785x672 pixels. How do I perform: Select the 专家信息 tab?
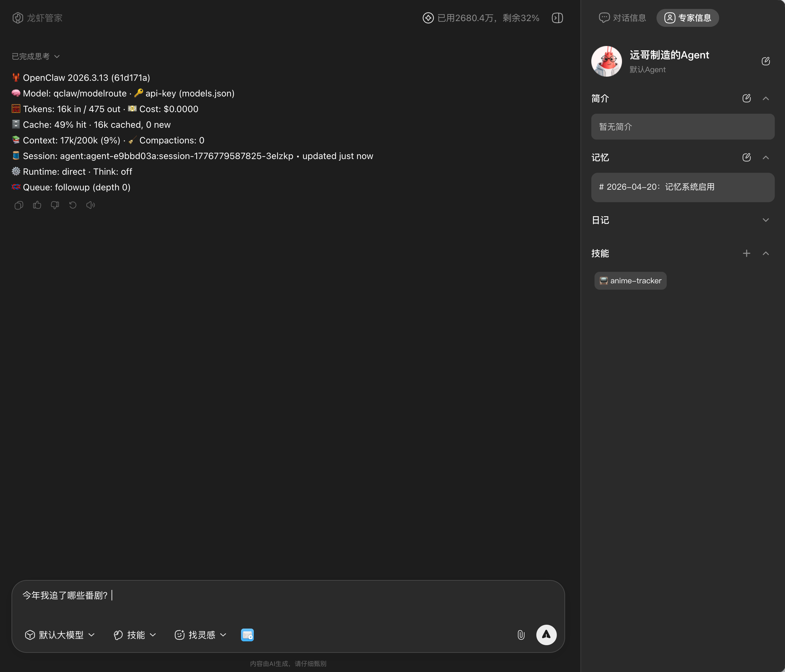click(687, 18)
